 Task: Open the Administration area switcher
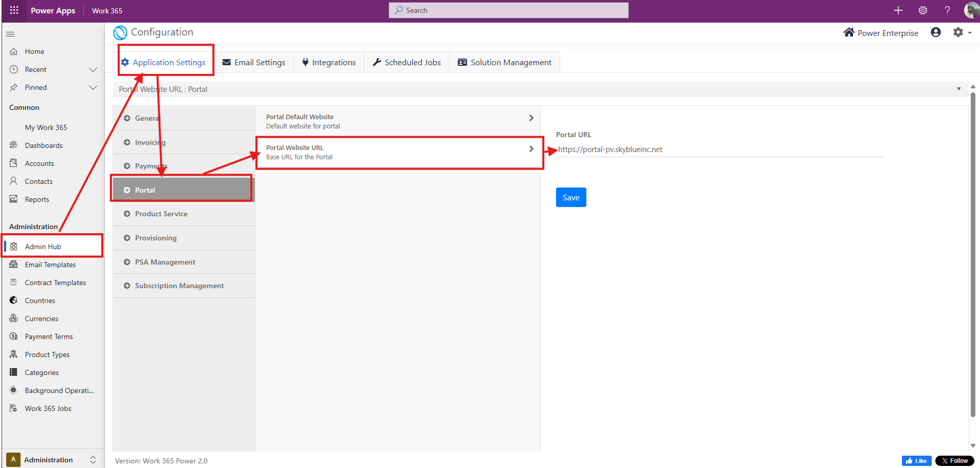click(x=52, y=460)
